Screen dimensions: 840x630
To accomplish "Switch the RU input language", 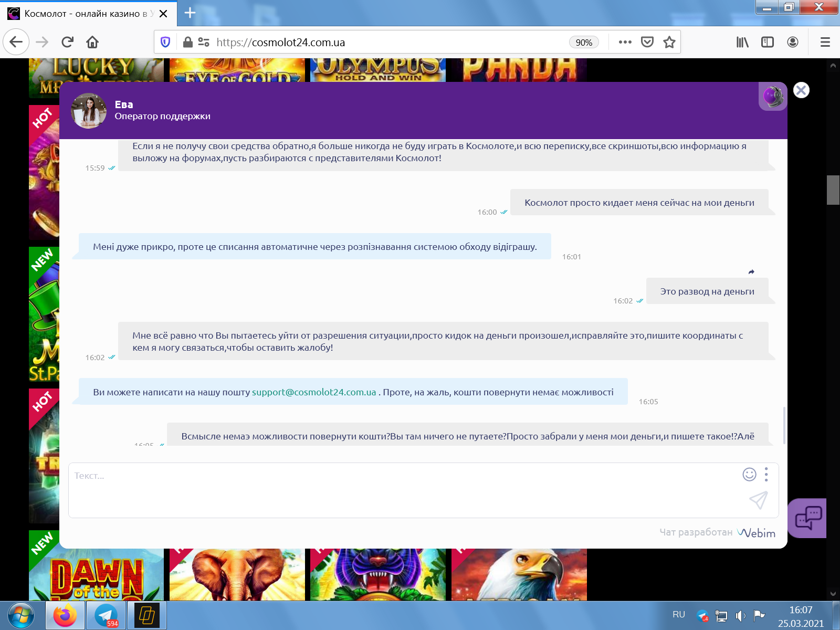I will 679,614.
